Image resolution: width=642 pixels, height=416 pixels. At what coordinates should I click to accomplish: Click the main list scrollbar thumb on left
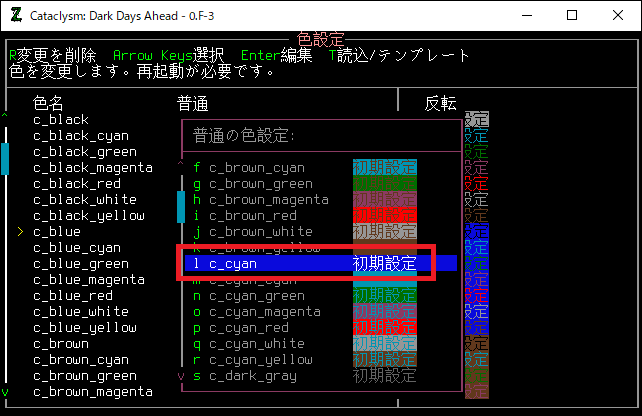click(x=5, y=158)
